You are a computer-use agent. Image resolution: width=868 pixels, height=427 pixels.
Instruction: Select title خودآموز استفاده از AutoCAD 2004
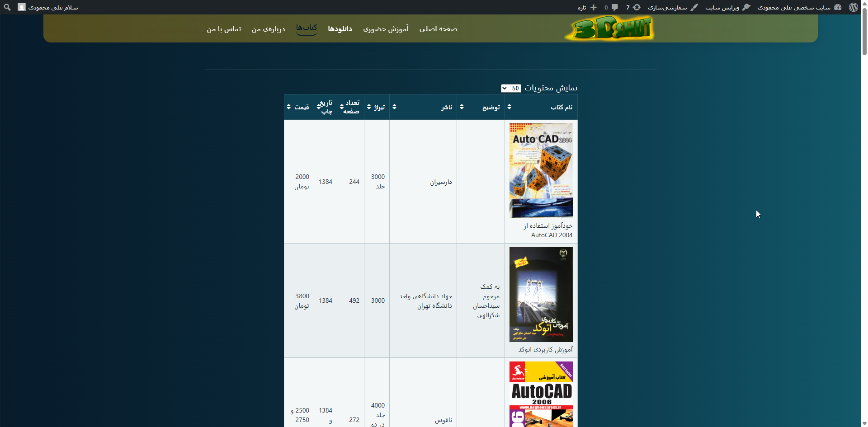coord(548,230)
